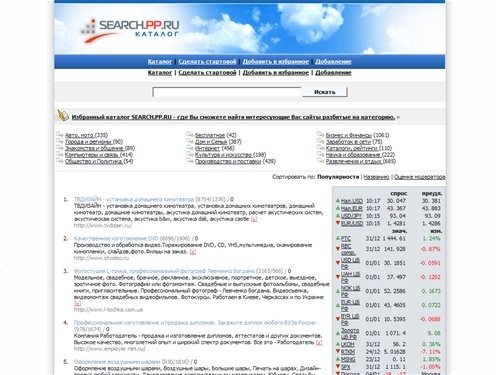Click folder icon next to Производство и поставки
This screenshot has height=375, width=500.
(190, 161)
